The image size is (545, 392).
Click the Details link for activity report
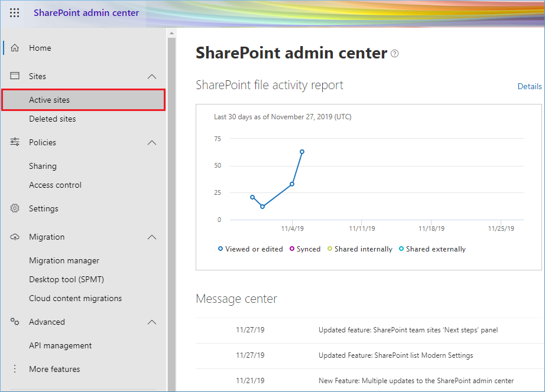530,86
